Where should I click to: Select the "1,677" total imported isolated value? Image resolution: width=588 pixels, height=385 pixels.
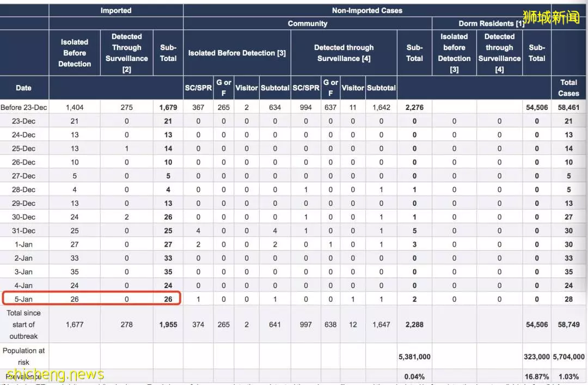click(x=75, y=325)
